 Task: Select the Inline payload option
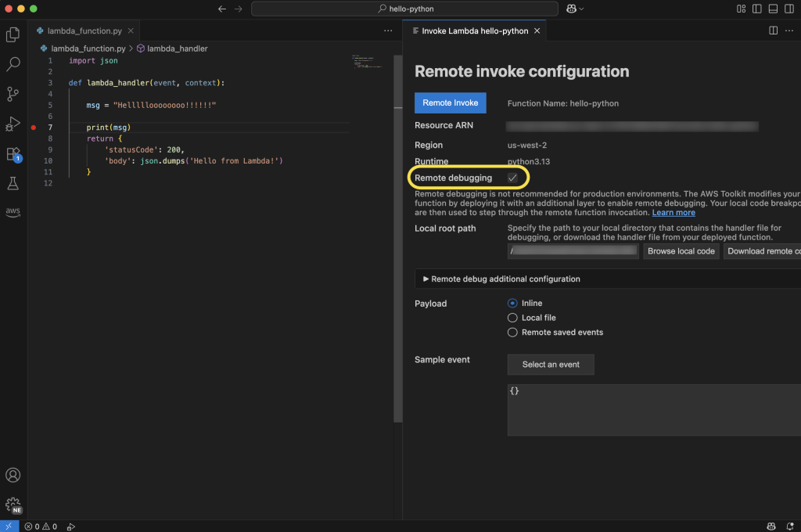pos(513,303)
